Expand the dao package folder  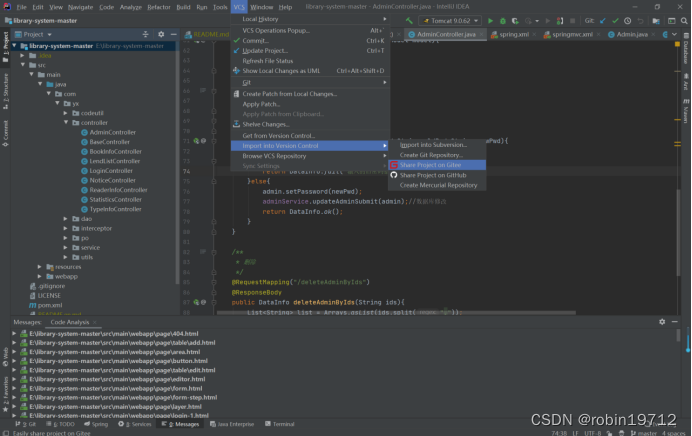coord(66,218)
